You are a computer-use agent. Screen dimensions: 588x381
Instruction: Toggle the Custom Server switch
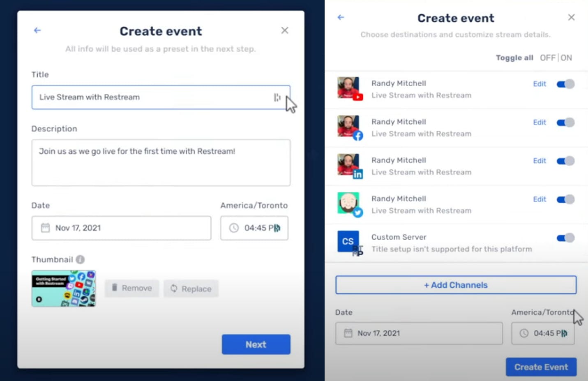pyautogui.click(x=565, y=238)
